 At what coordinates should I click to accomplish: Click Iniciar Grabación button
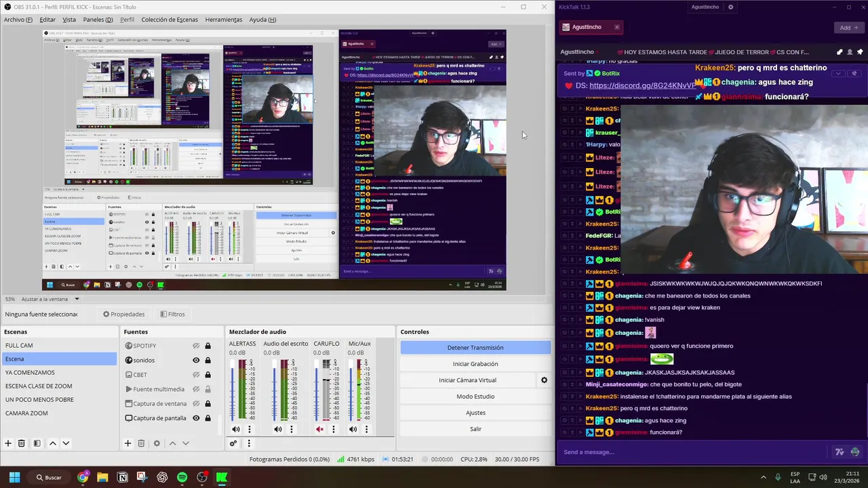coord(475,364)
